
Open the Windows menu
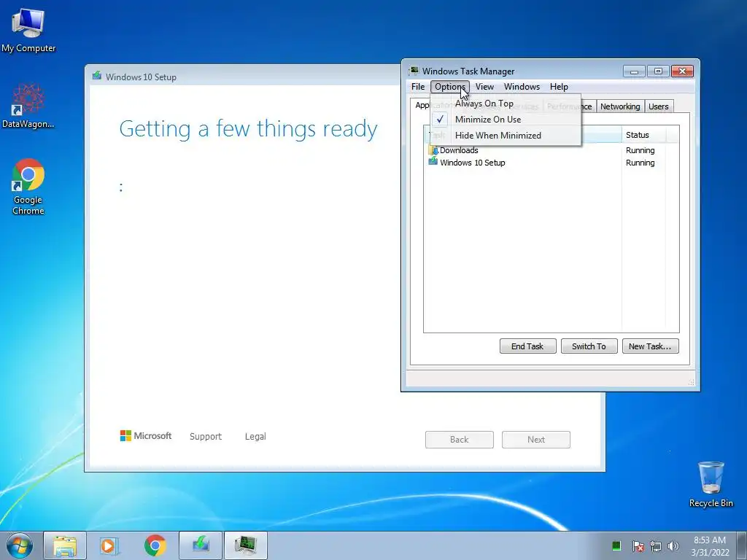pos(522,87)
